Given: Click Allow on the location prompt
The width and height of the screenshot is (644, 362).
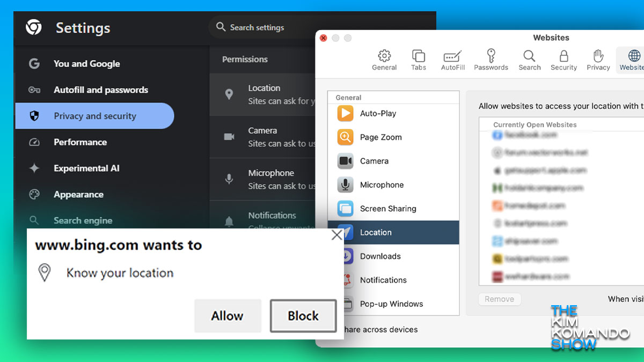Looking at the screenshot, I should (x=227, y=316).
